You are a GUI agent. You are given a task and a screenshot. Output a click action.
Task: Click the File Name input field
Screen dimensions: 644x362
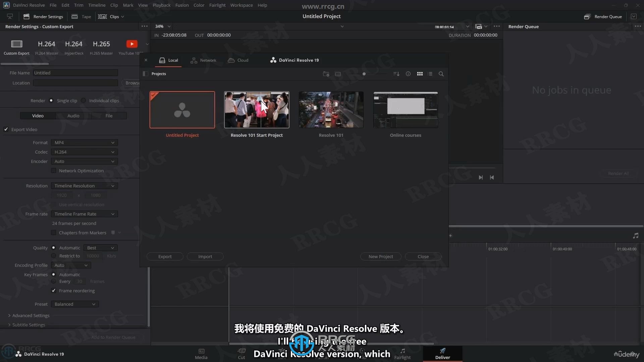tap(75, 73)
